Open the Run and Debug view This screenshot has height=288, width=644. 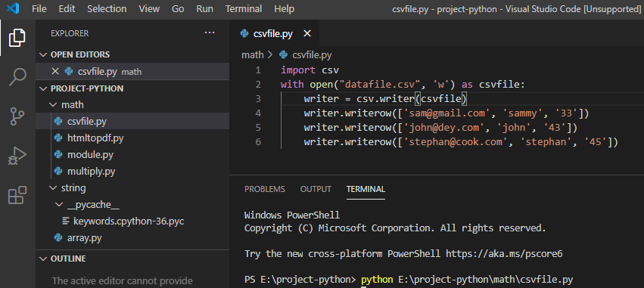tap(17, 156)
